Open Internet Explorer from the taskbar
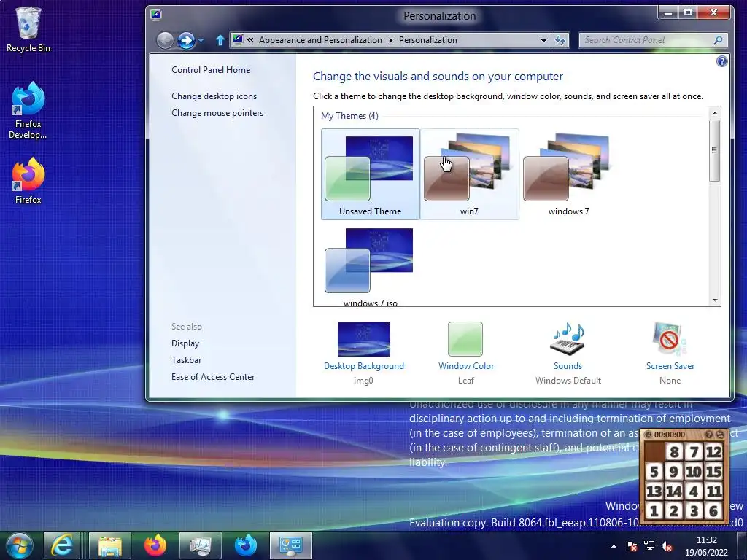This screenshot has width=747, height=560. 61,545
